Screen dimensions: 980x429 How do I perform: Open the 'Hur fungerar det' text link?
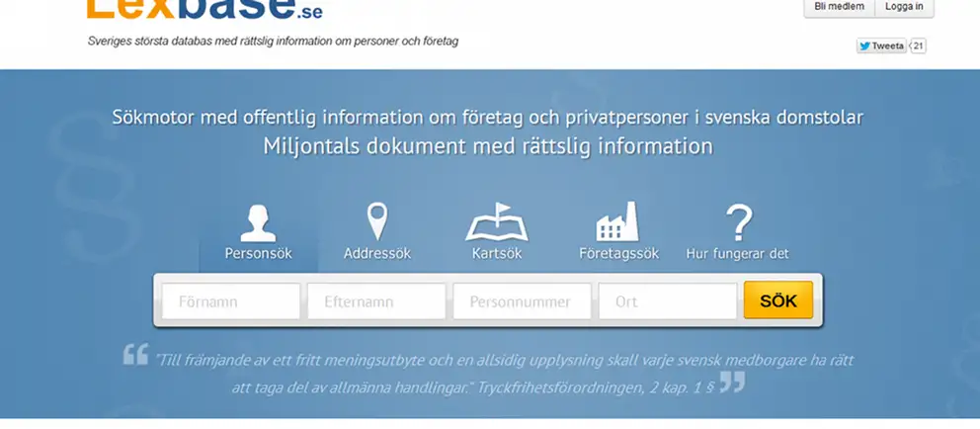tap(737, 254)
